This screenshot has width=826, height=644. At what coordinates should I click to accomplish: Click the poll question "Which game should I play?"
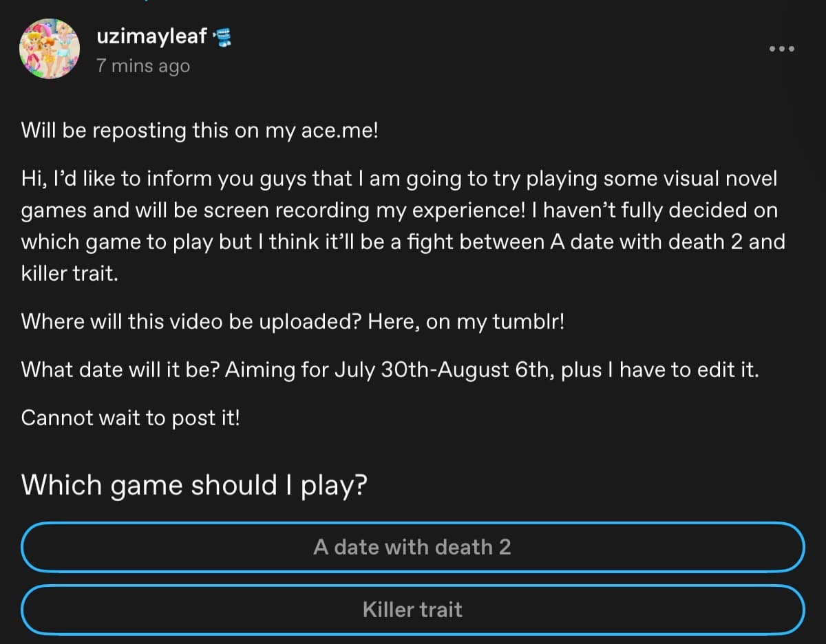click(x=194, y=486)
